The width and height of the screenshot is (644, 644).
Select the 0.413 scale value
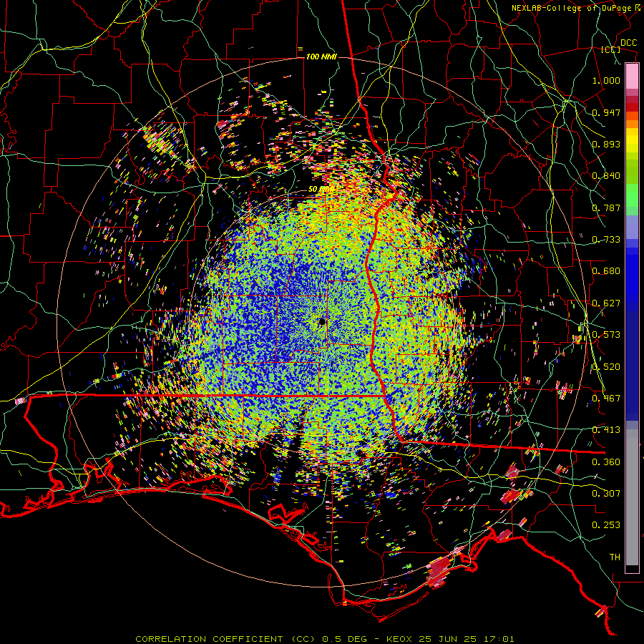point(606,430)
